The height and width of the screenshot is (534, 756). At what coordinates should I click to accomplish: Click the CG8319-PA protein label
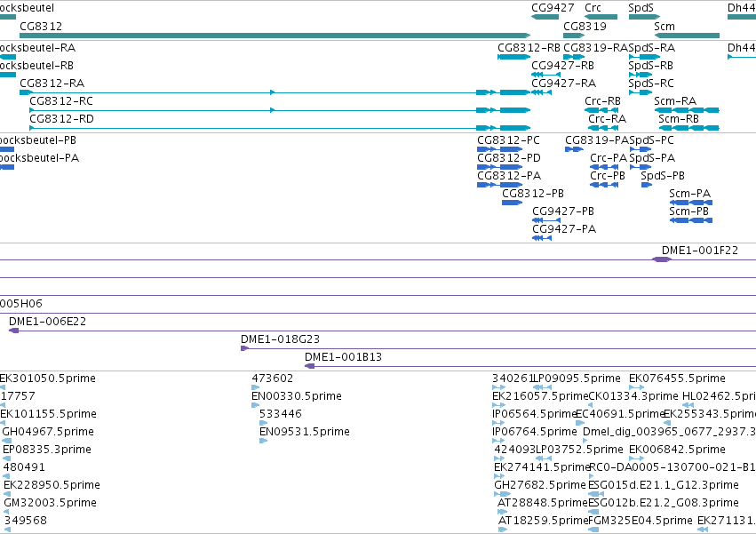point(597,140)
